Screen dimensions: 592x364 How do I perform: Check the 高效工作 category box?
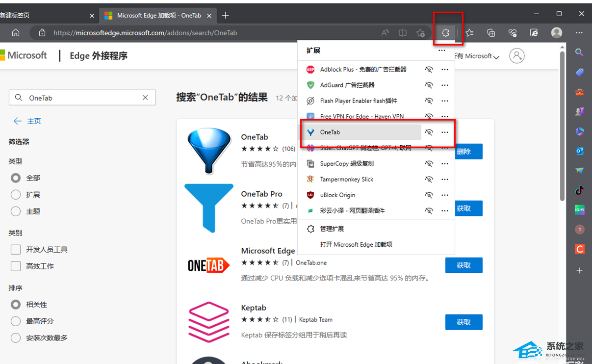click(16, 266)
